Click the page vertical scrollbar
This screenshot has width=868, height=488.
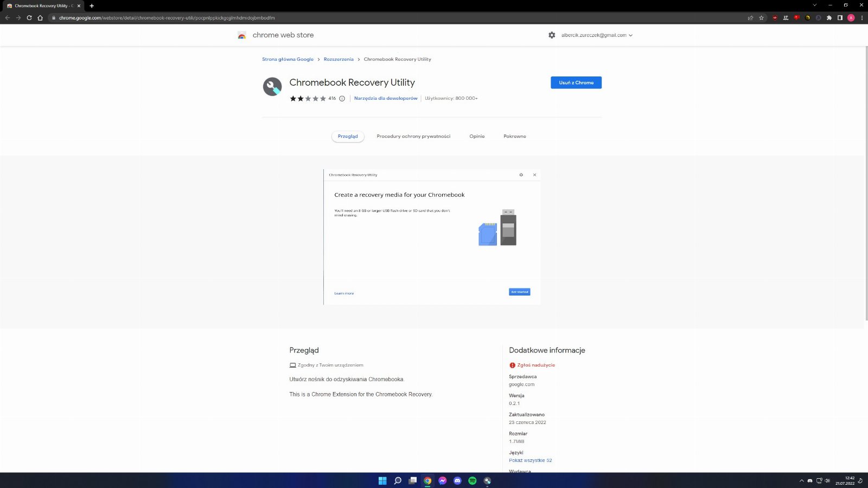tap(865, 184)
